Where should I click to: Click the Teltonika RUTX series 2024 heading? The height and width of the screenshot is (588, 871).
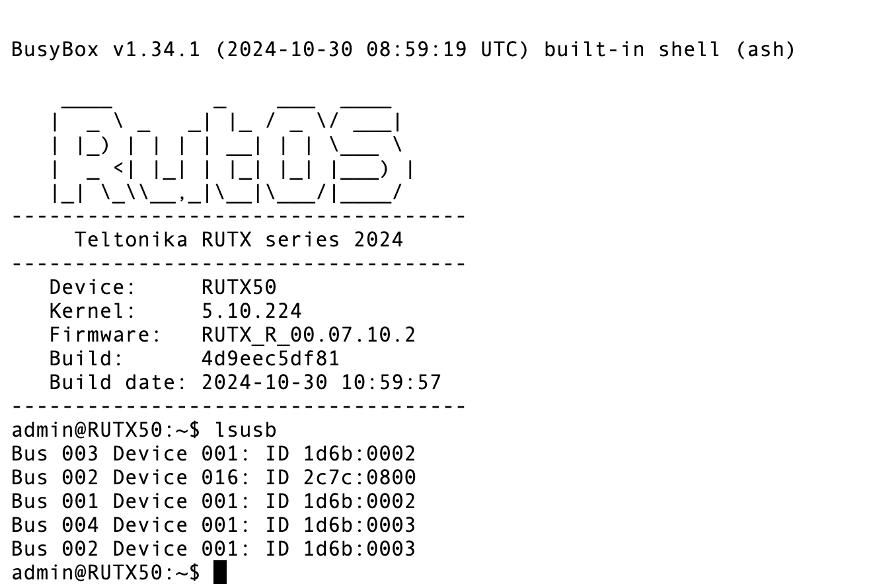pos(239,239)
